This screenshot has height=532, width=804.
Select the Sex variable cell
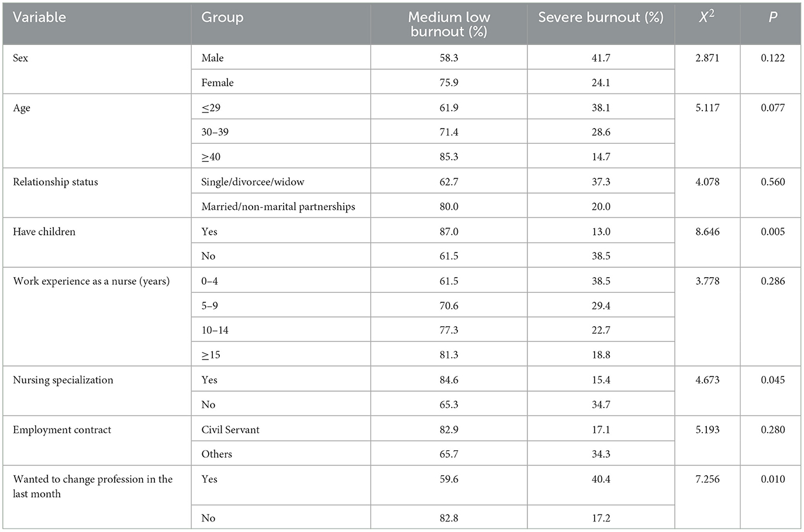pos(20,58)
